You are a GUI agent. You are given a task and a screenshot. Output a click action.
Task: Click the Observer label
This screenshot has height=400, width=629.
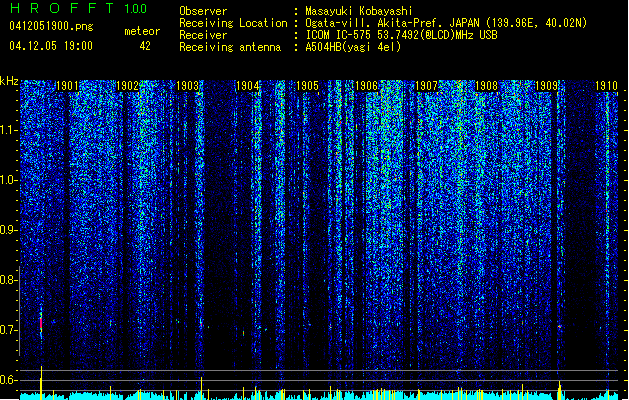coord(203,11)
